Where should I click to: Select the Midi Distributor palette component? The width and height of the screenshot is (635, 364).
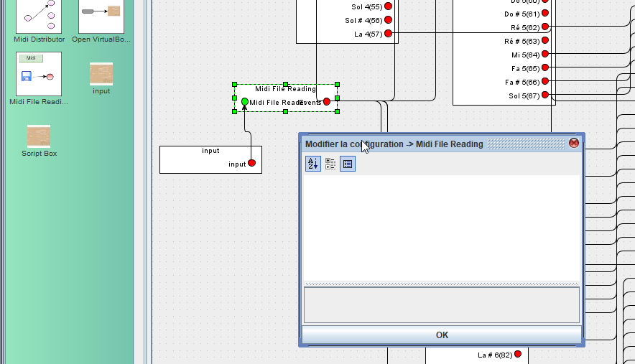[x=39, y=16]
